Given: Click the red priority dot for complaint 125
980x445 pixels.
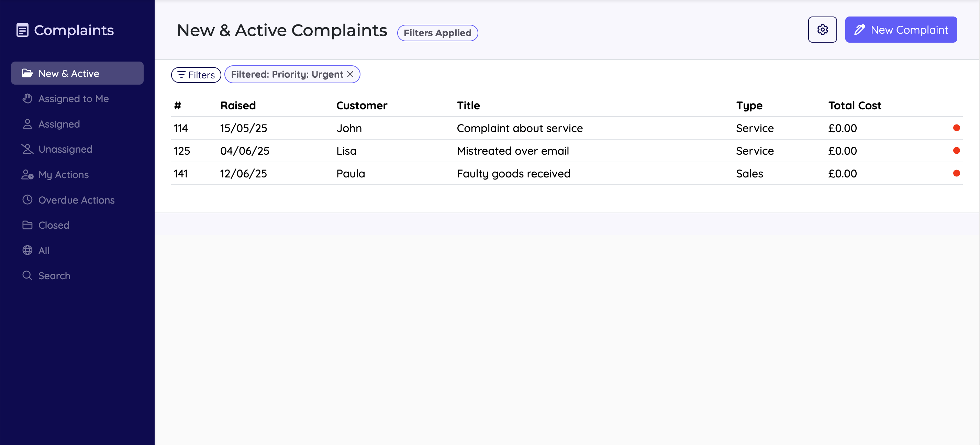Looking at the screenshot, I should (x=956, y=151).
